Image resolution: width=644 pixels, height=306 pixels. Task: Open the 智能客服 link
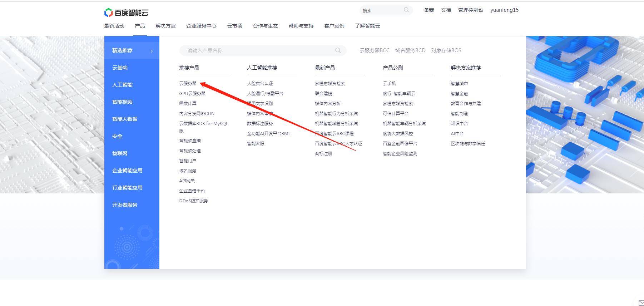coord(256,143)
